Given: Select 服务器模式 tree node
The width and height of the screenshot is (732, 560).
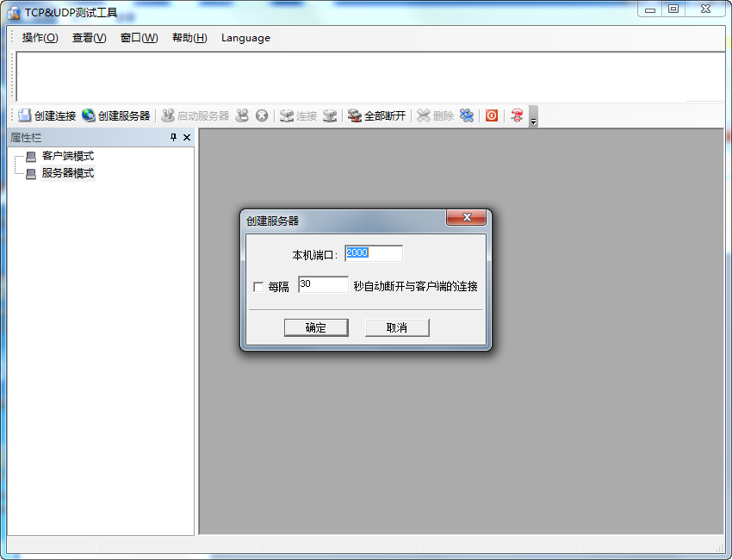Looking at the screenshot, I should (68, 173).
